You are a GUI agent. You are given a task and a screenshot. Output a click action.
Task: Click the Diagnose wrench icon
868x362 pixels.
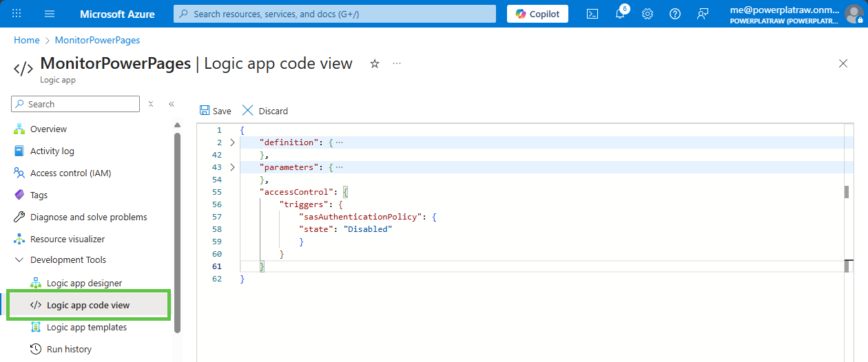pos(19,217)
